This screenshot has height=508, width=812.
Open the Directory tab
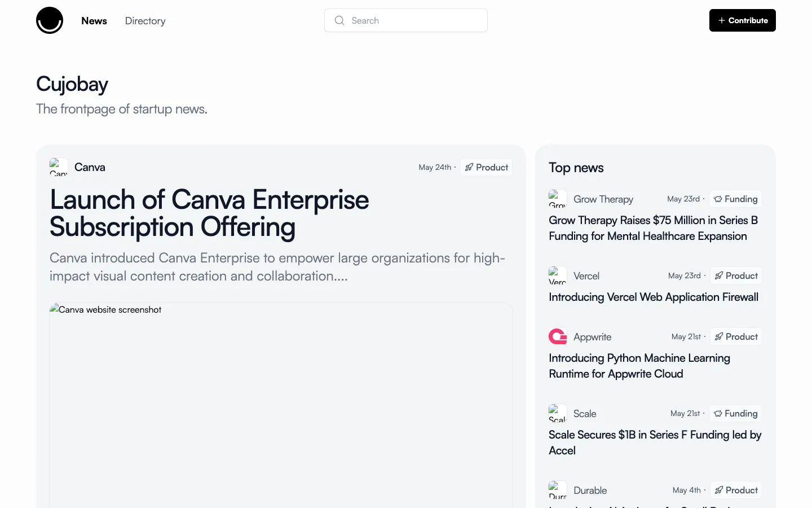point(145,21)
